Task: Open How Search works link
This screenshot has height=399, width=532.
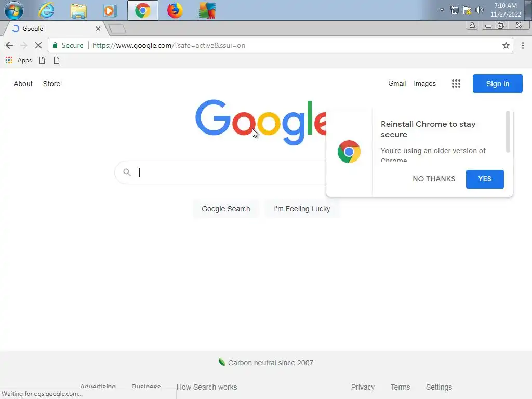Action: (207, 387)
